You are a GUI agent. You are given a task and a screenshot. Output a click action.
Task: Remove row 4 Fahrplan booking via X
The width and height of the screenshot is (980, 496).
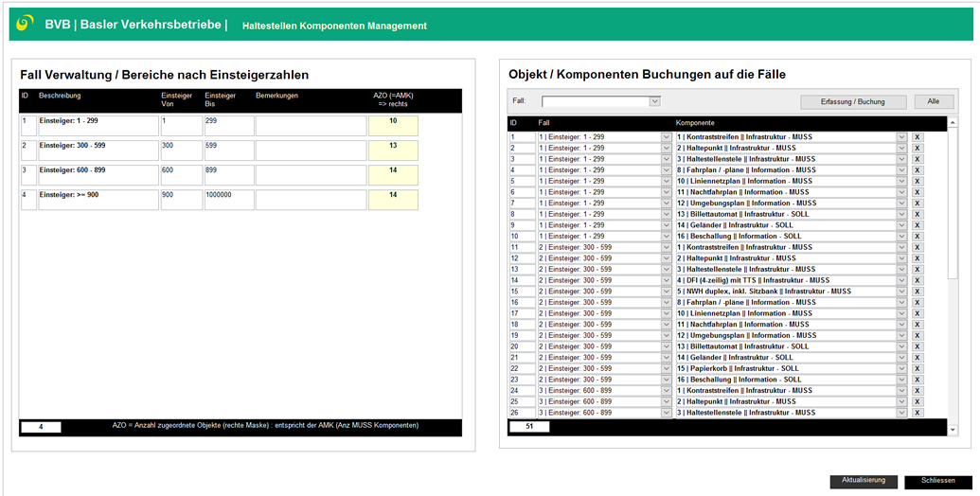917,170
